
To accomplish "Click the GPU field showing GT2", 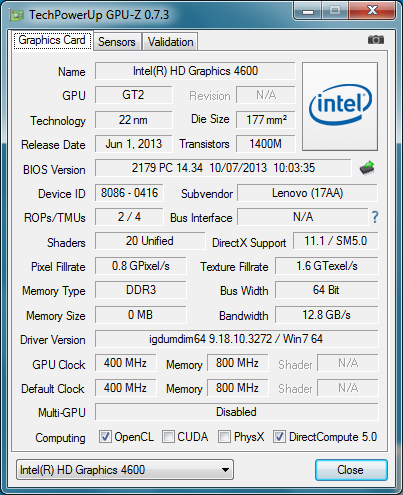I will [133, 95].
